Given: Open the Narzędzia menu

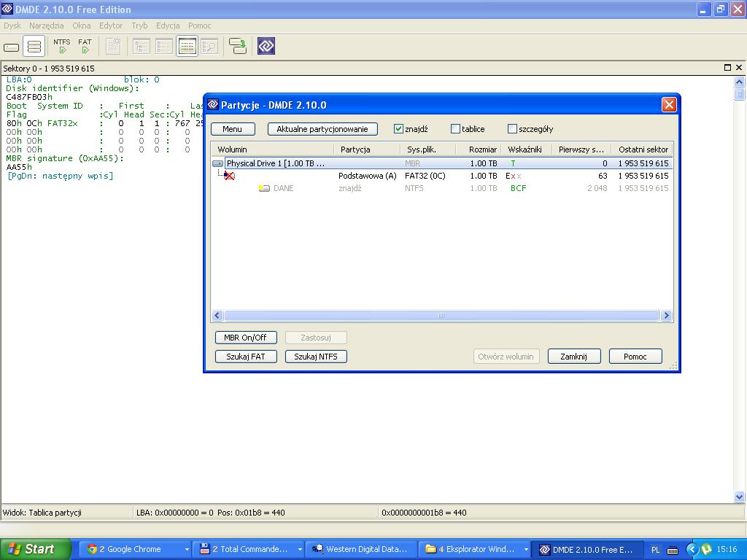Looking at the screenshot, I should 46,26.
